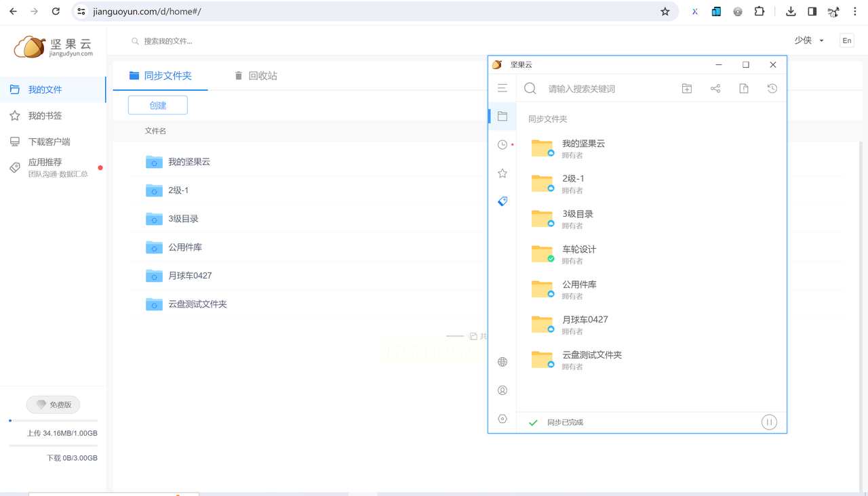Open the browser downloads icon
868x496 pixels.
tap(791, 12)
